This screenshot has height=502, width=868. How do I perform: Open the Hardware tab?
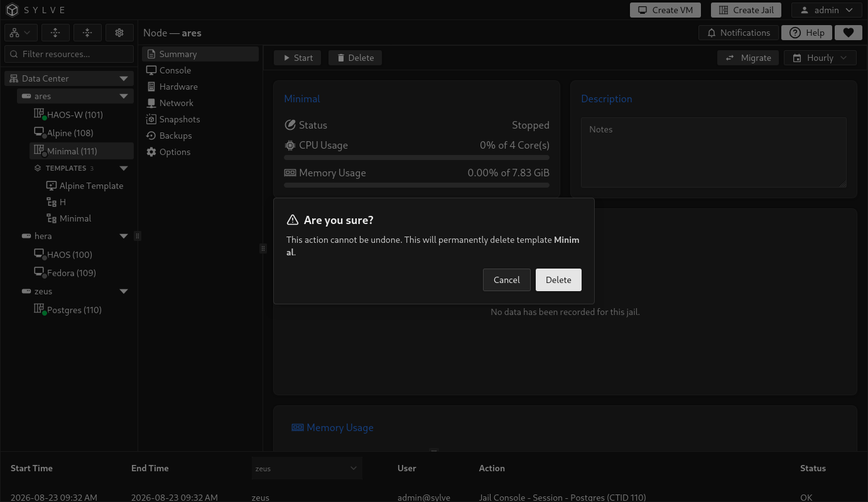pyautogui.click(x=200, y=87)
